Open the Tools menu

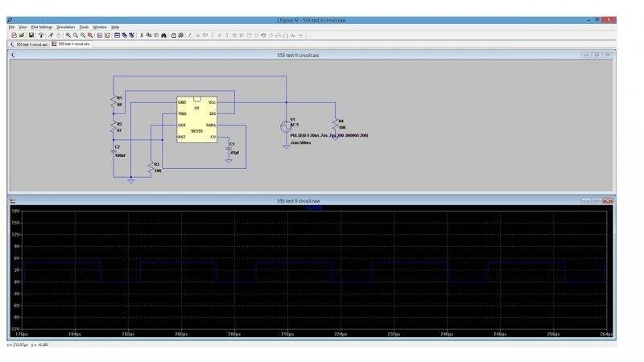point(84,27)
